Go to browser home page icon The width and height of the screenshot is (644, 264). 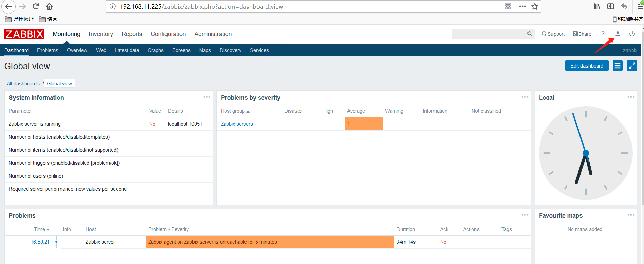point(49,6)
